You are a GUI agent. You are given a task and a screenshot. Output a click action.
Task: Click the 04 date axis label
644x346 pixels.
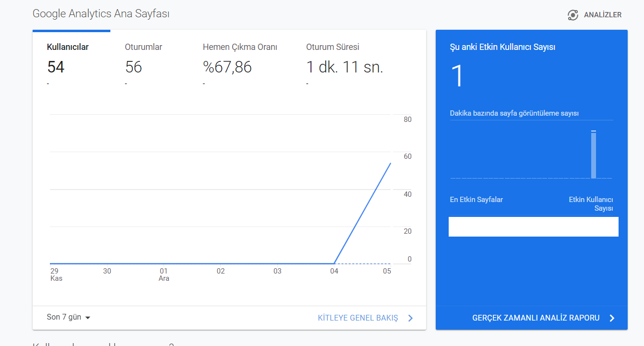(334, 271)
